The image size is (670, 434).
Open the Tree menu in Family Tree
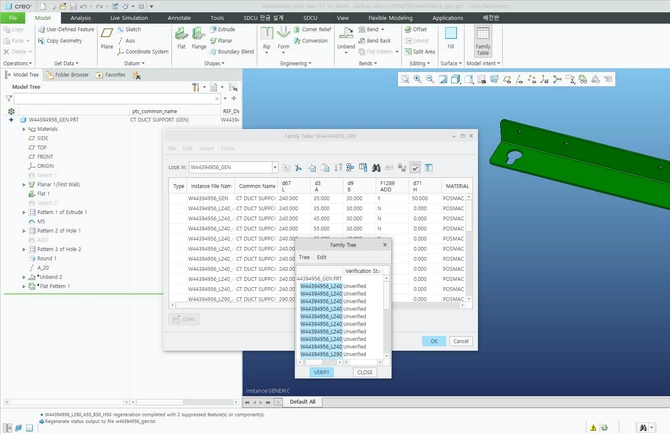click(304, 257)
